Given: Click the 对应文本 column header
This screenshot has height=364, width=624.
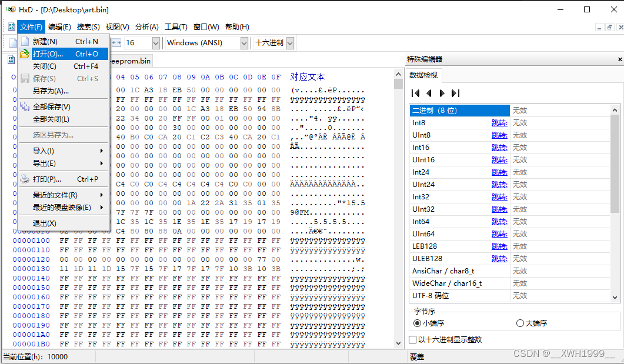Looking at the screenshot, I should (x=307, y=77).
